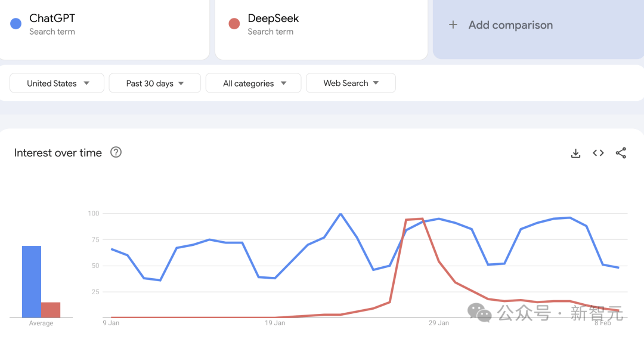Open the All categories dropdown

pos(253,83)
